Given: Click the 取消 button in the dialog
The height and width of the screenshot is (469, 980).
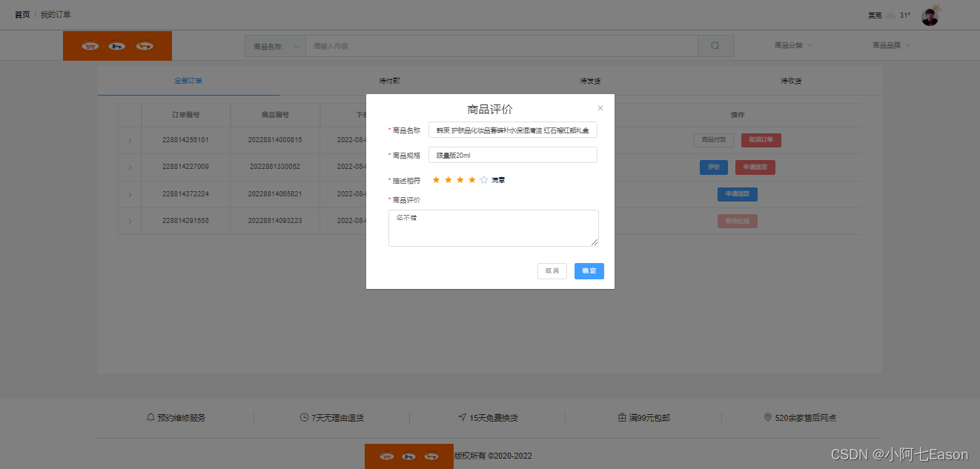Looking at the screenshot, I should pyautogui.click(x=552, y=271).
